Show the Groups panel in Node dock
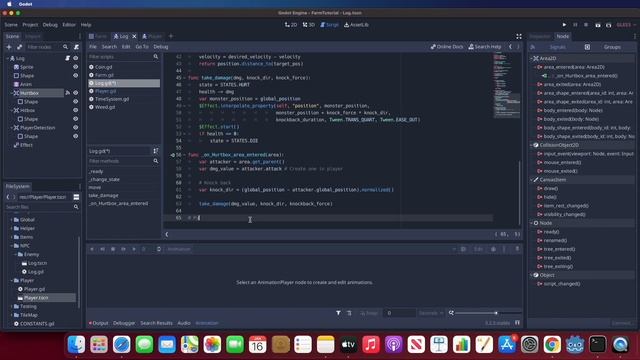The height and width of the screenshot is (360, 640). [612, 47]
